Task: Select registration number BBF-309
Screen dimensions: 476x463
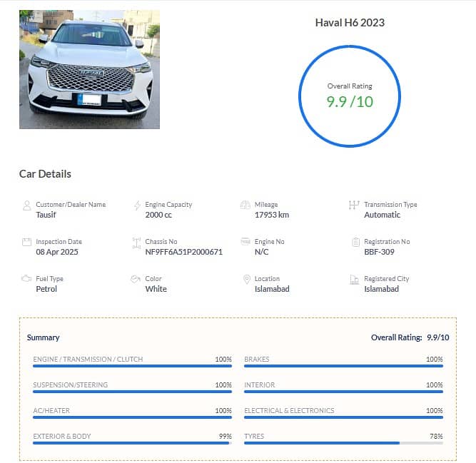Action: [x=379, y=252]
